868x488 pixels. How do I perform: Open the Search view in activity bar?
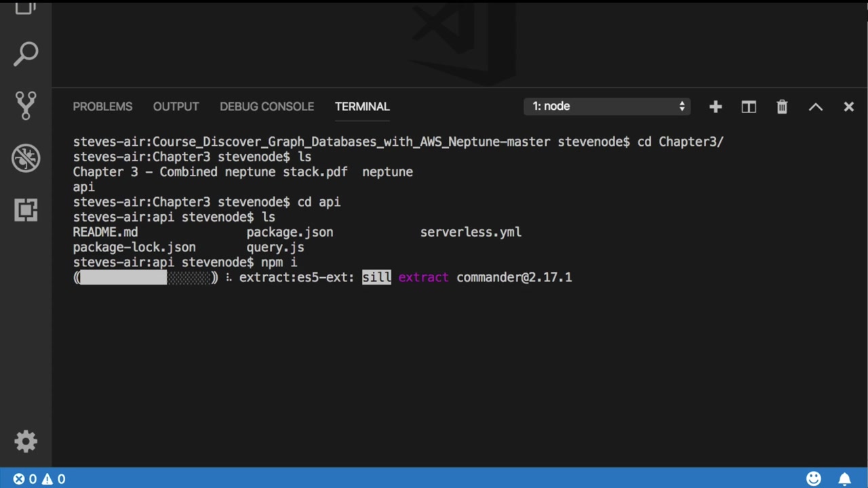click(26, 54)
